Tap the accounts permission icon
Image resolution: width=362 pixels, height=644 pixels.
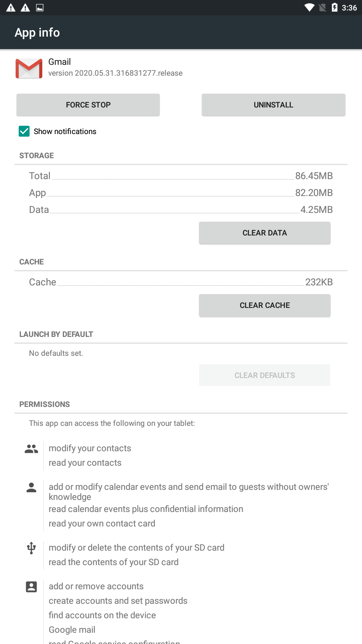pos(31,587)
